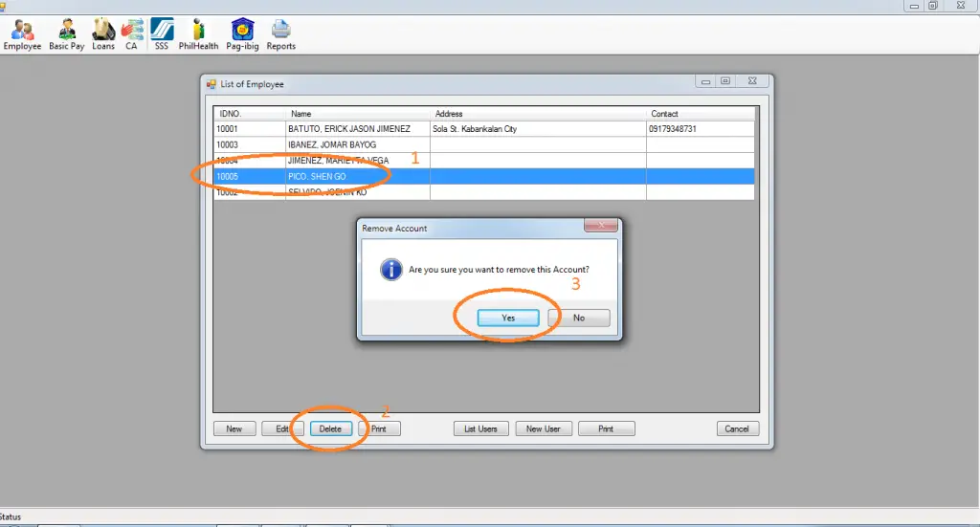
Task: Click the New User button
Action: [x=543, y=428]
